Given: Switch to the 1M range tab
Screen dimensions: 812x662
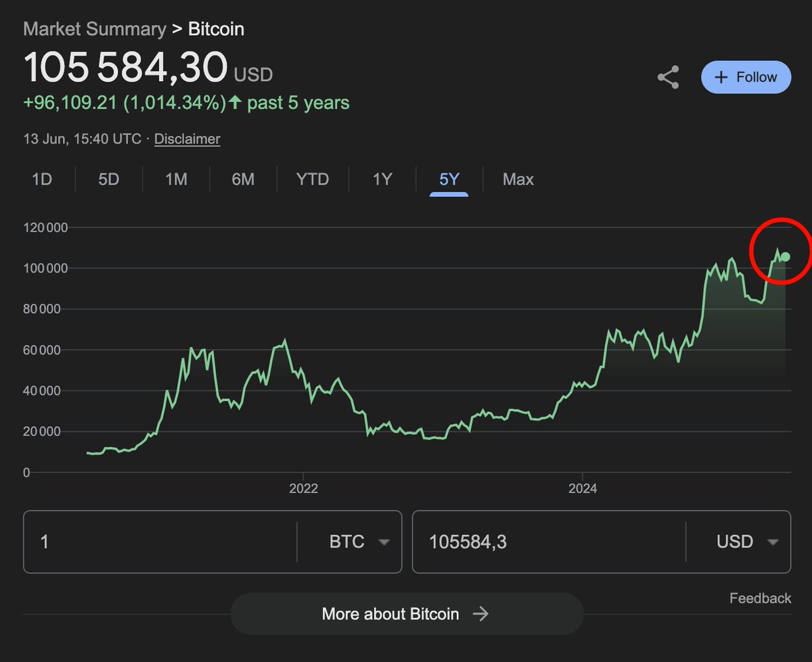Looking at the screenshot, I should click(176, 179).
